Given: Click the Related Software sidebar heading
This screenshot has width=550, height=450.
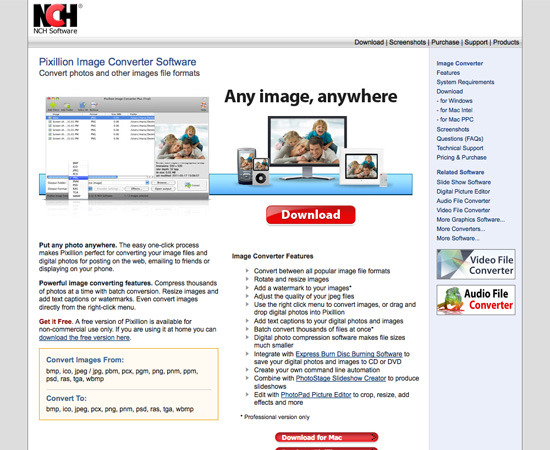Looking at the screenshot, I should coord(460,172).
